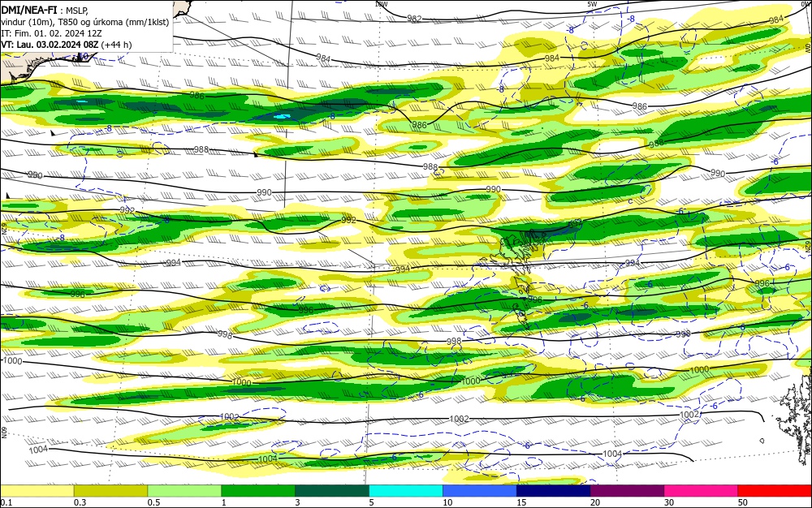Click the light yellow 0.1–0.3 legend swatch
The image size is (812, 508).
tap(37, 491)
